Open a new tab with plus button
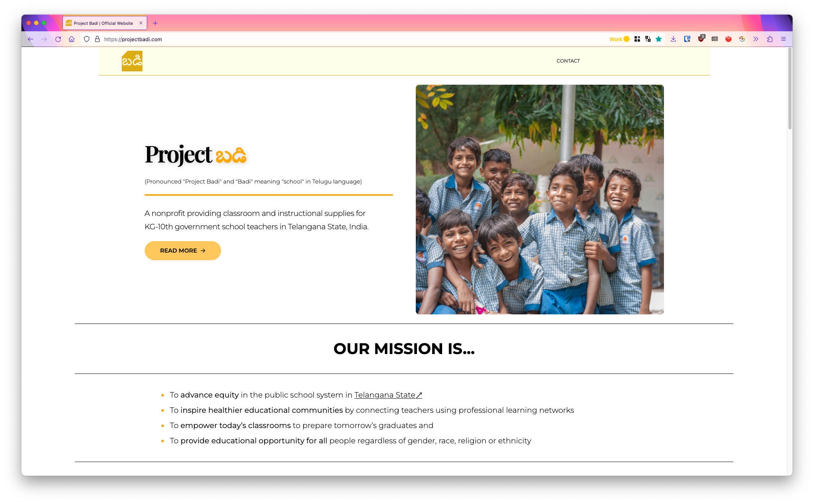The height and width of the screenshot is (504, 814). [x=155, y=23]
